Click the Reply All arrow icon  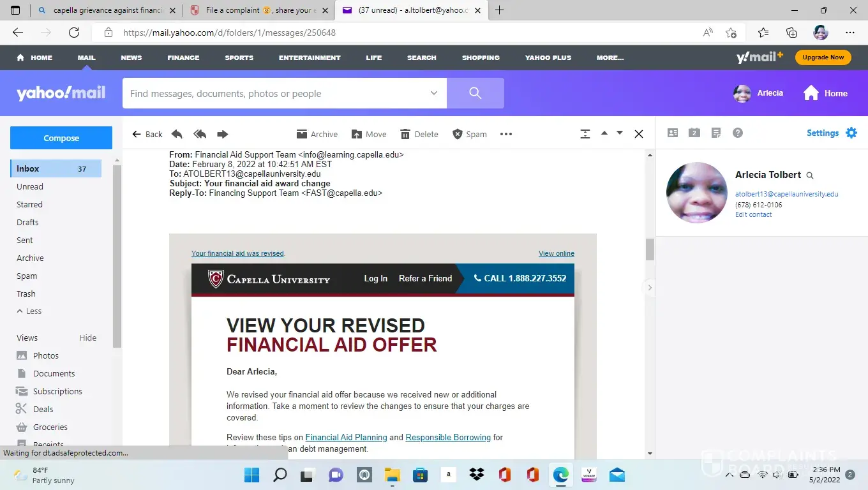[200, 134]
